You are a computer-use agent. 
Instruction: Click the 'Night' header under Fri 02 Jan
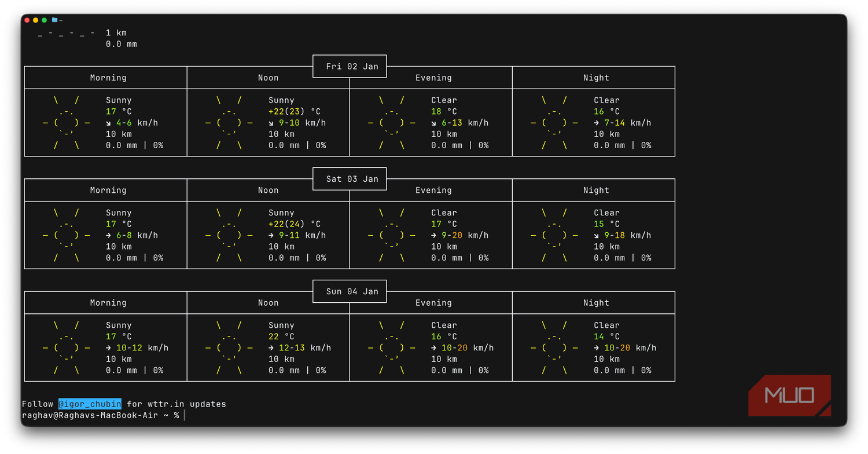tap(596, 78)
